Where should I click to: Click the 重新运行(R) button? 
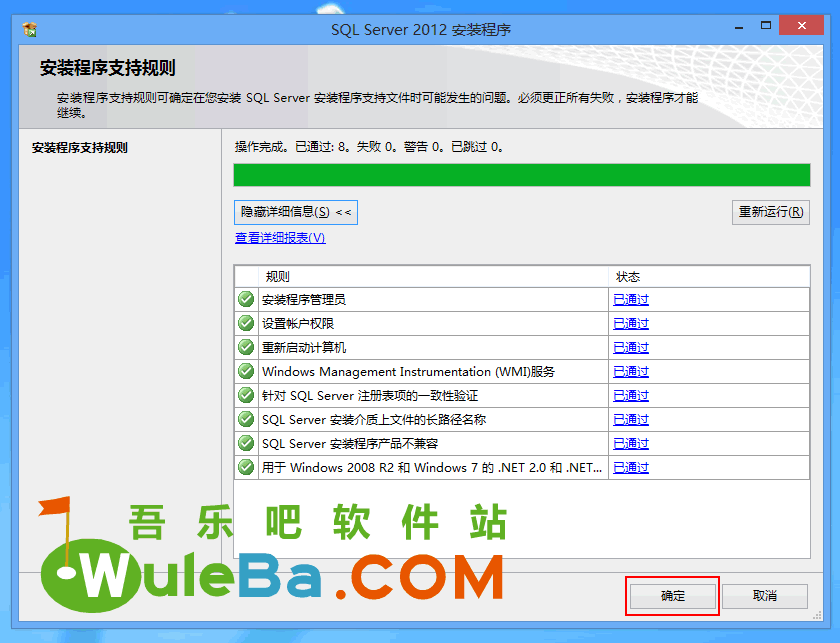pyautogui.click(x=770, y=212)
